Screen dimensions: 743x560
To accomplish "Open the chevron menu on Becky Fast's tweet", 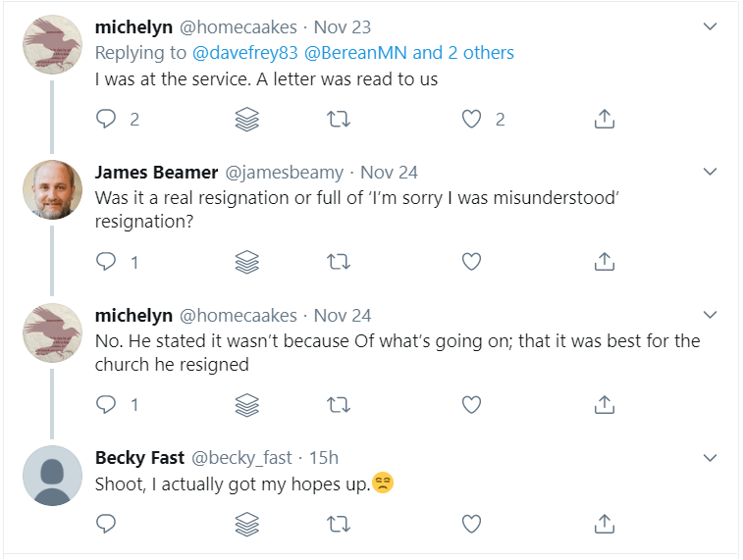I will pyautogui.click(x=711, y=457).
